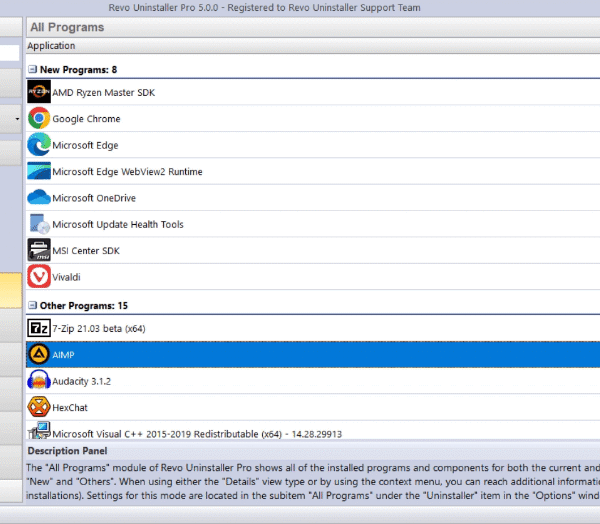The image size is (600, 524).
Task: Click the Application column header
Action: (x=313, y=46)
